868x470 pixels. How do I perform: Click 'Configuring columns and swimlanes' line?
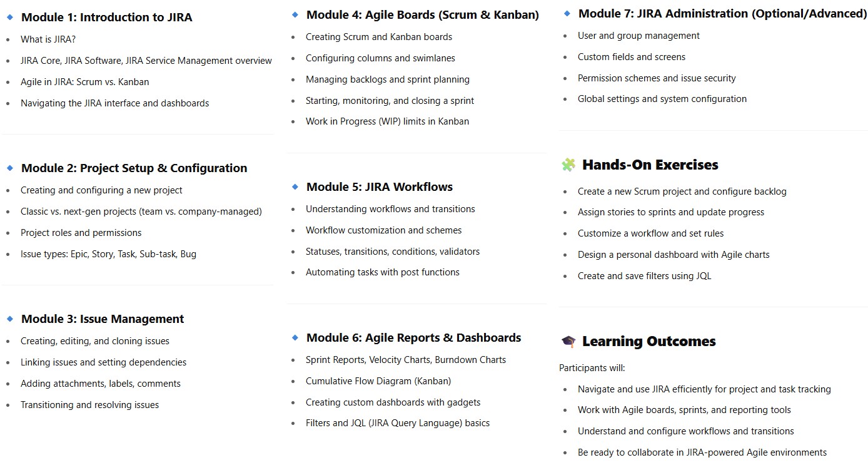point(380,58)
